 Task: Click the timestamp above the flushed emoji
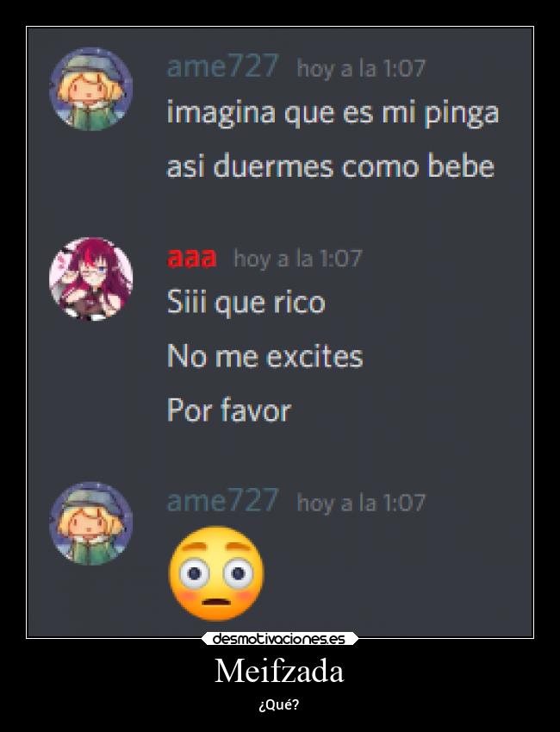(361, 503)
